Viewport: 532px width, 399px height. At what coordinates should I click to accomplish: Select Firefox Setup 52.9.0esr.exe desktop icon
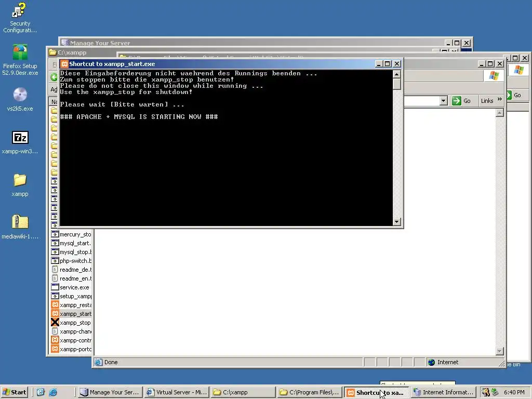tap(20, 60)
